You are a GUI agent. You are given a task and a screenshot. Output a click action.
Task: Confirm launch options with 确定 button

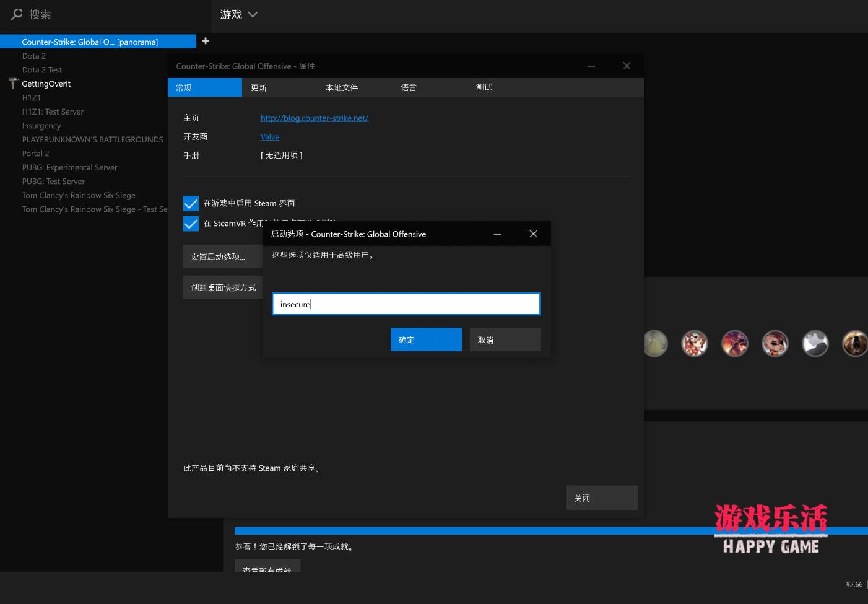point(426,339)
